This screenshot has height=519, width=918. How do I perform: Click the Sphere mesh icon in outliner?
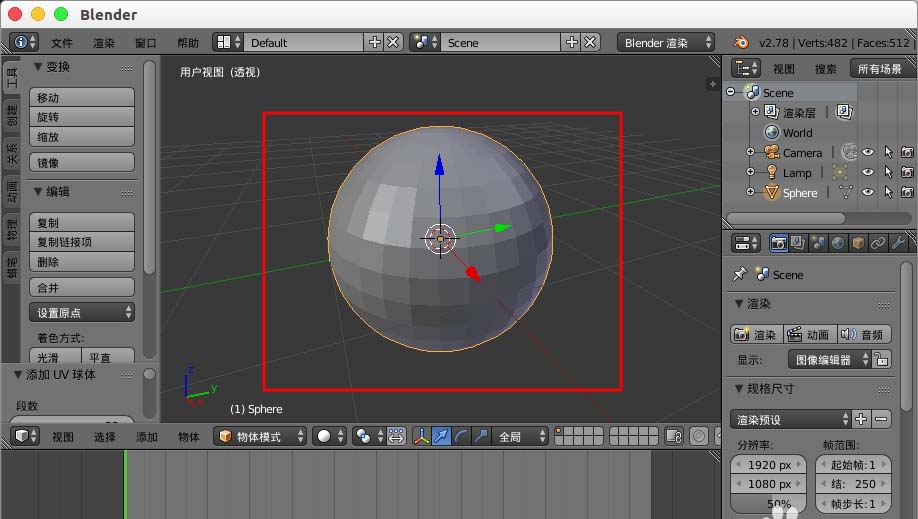[772, 192]
